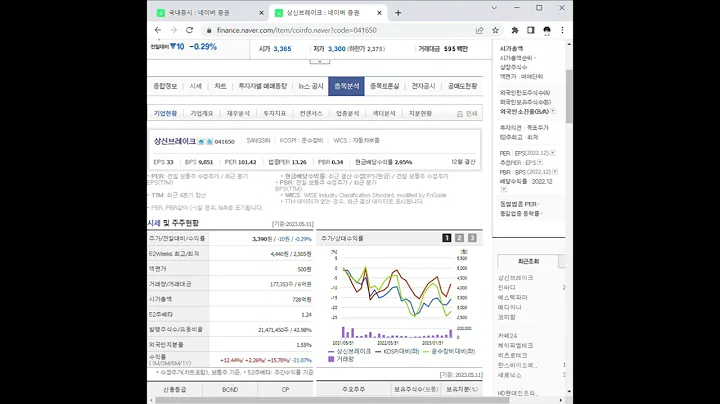Expand 추정PER EPS help arrow

540,162
